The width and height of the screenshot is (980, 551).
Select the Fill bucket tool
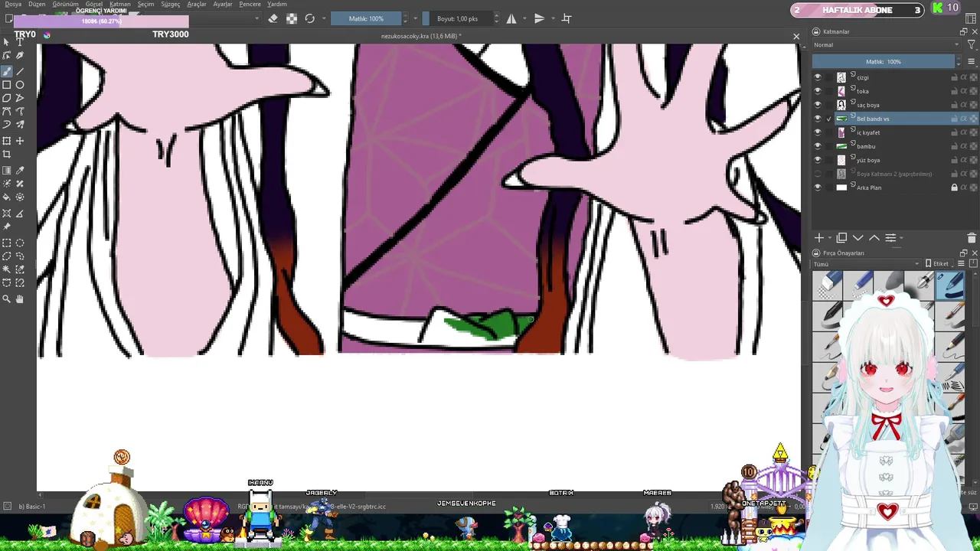pos(7,197)
